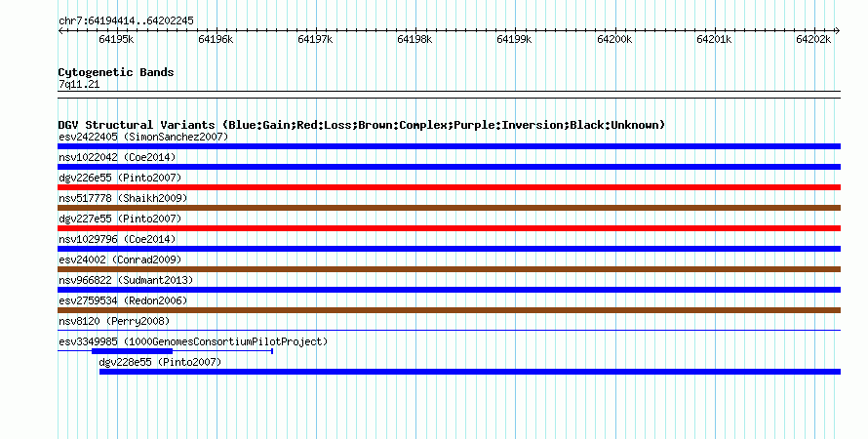Viewport: 868px width, 439px height.
Task: Click the 64195k ruler mark
Action: click(116, 39)
